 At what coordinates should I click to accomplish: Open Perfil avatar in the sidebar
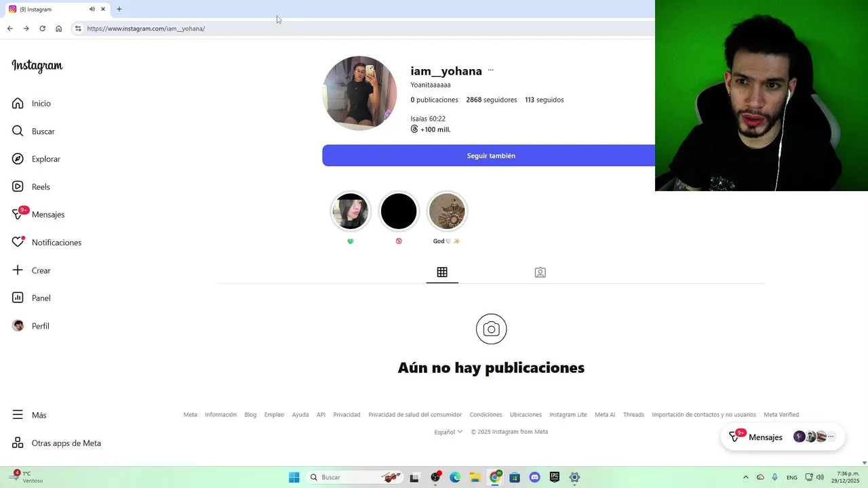[18, 326]
